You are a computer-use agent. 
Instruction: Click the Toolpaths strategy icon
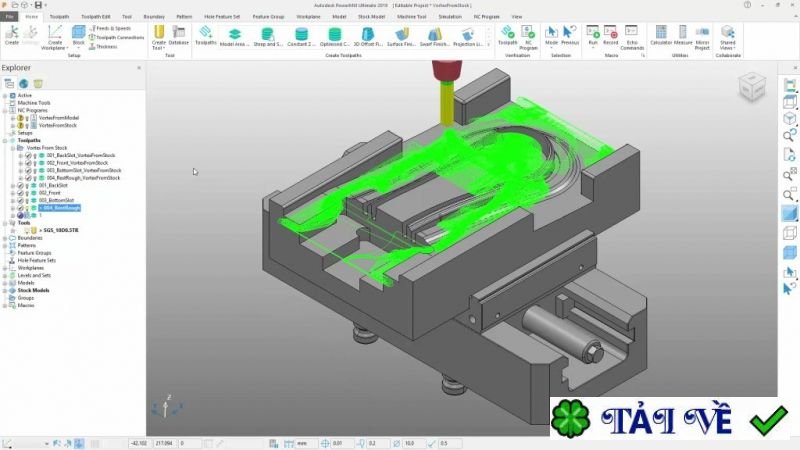click(x=206, y=35)
